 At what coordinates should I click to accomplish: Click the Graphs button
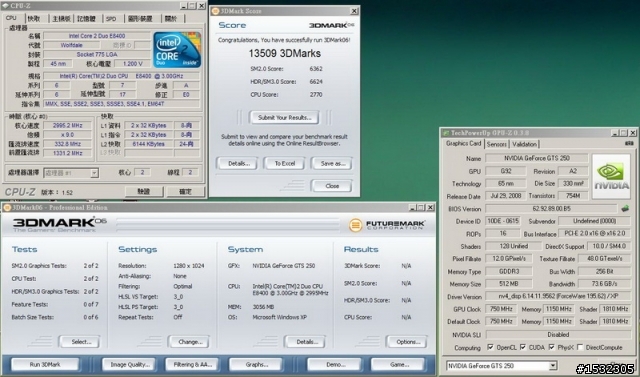pos(256,364)
